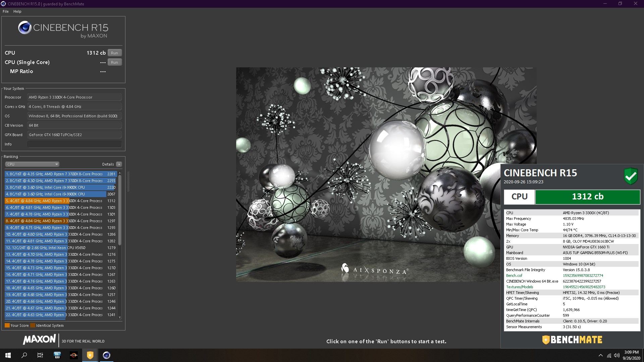Run the CPU multi-core benchmark
Screen dimensions: 644x362
tap(114, 53)
